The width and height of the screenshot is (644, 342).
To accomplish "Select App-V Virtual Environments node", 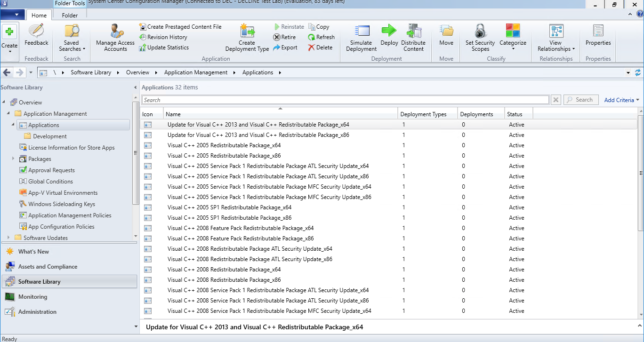I will [58, 193].
